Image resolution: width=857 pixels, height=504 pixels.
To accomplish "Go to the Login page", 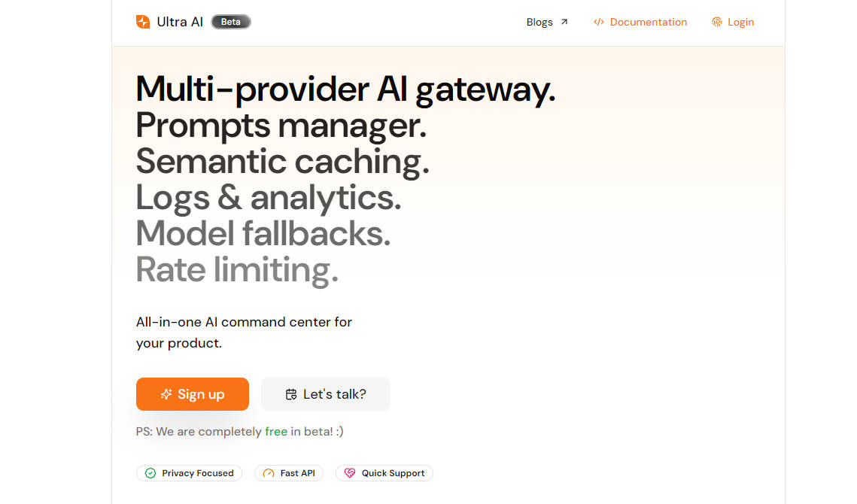I will pyautogui.click(x=740, y=22).
